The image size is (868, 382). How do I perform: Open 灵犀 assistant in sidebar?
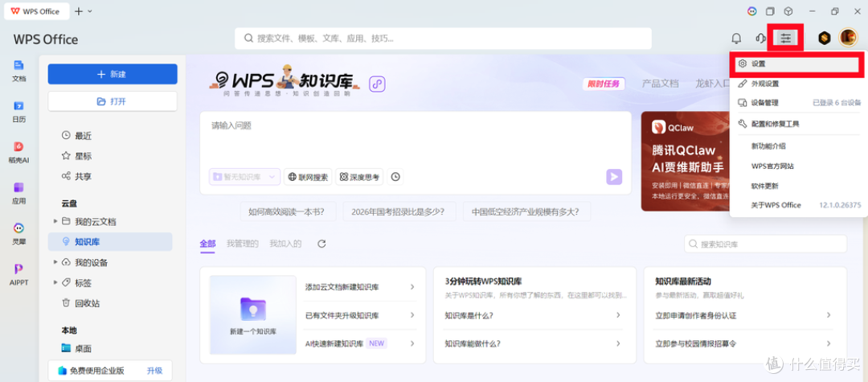click(18, 234)
